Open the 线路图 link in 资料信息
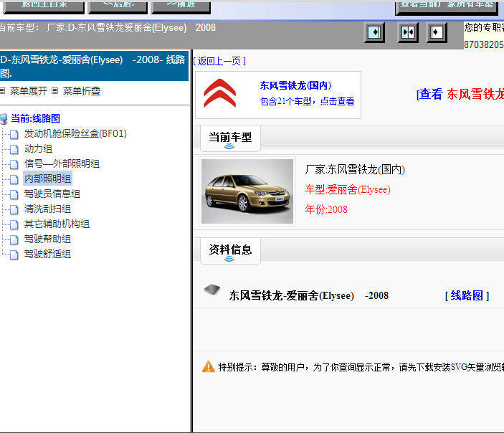Image resolution: width=504 pixels, height=433 pixels. coord(467,295)
